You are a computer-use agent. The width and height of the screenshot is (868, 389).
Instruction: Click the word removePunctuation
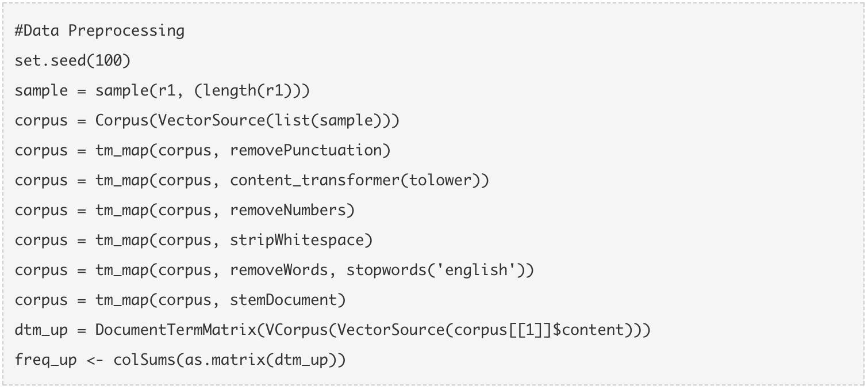tap(306, 150)
